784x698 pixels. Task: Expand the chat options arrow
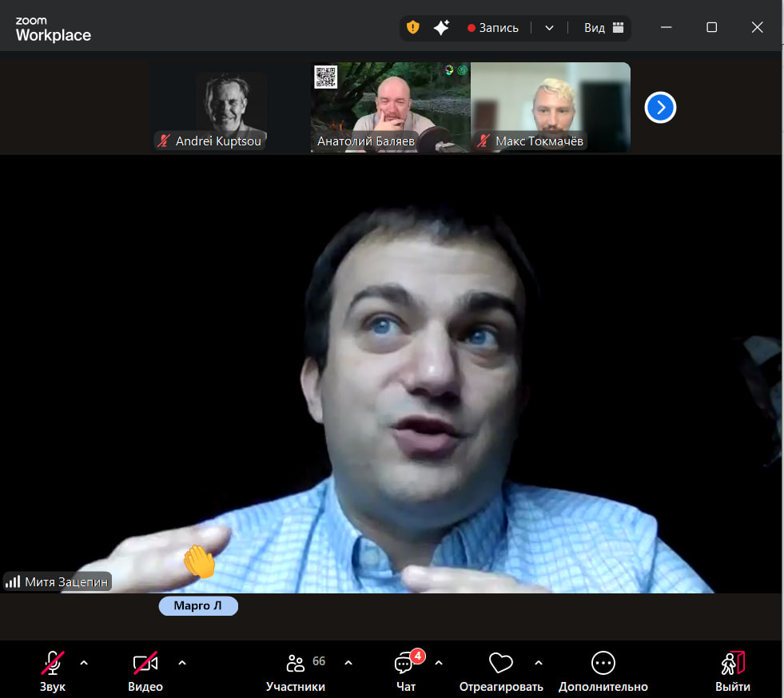438,662
